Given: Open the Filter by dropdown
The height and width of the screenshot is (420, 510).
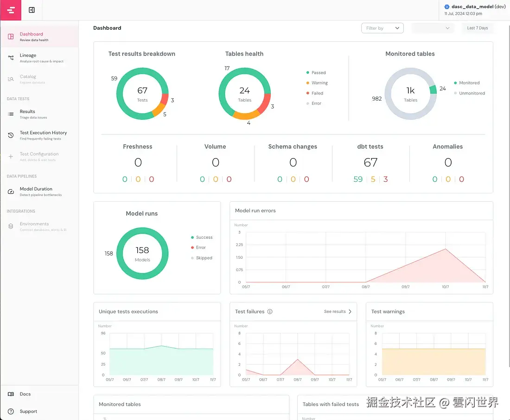Looking at the screenshot, I should click(x=382, y=28).
